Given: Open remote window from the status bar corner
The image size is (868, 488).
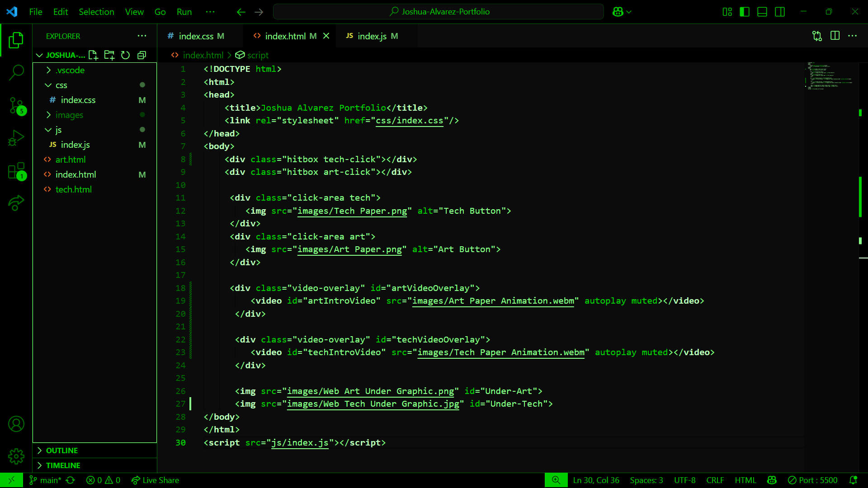Looking at the screenshot, I should point(11,480).
